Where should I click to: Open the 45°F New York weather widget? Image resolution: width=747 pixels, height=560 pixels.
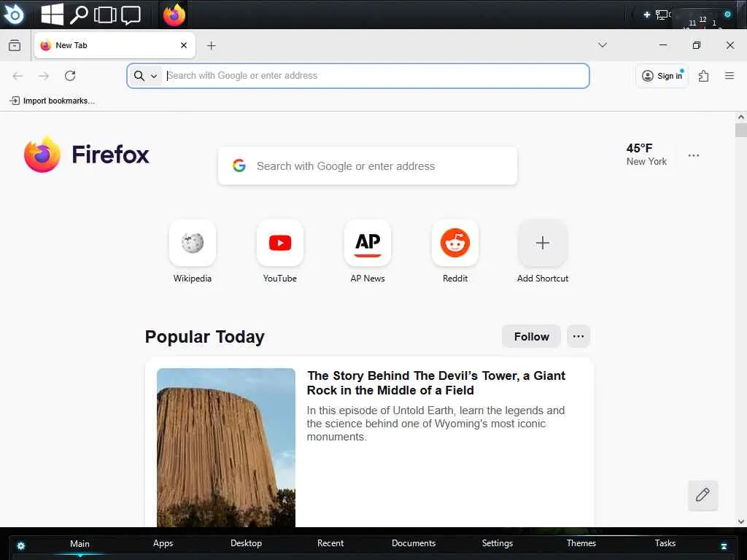[646, 155]
